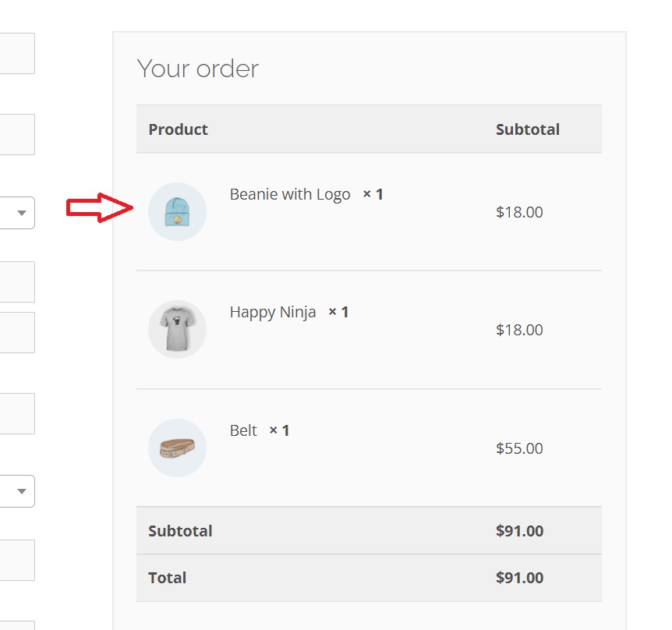Image resolution: width=672 pixels, height=630 pixels.
Task: Open the Beanie with Logo product name
Action: click(290, 195)
